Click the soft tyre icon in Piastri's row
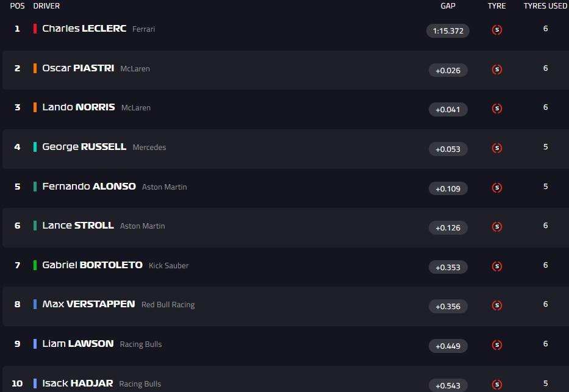This screenshot has width=569, height=392. (496, 69)
